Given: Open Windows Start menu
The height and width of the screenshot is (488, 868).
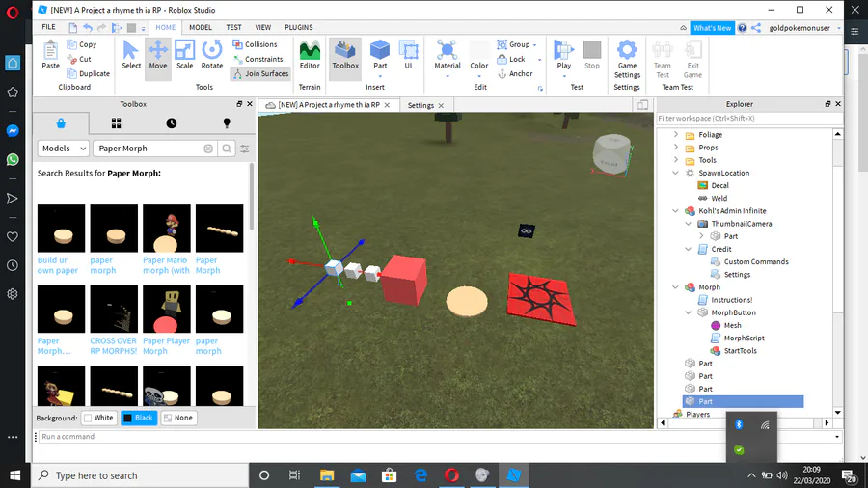Looking at the screenshot, I should pos(14,475).
